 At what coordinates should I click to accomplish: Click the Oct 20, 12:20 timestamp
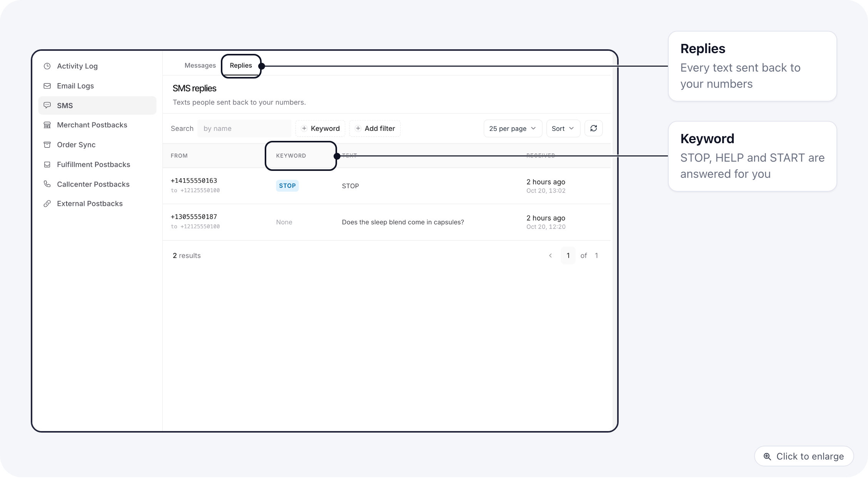tap(546, 227)
